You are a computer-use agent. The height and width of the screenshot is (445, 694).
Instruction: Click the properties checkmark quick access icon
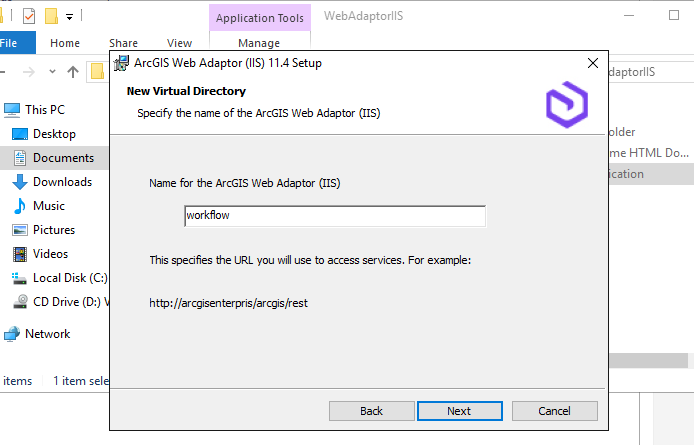coord(29,16)
